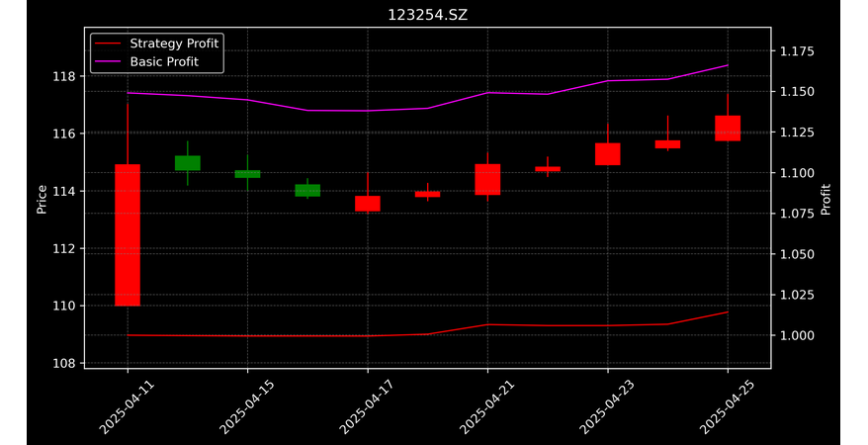Click the profit tick 1.100
The width and height of the screenshot is (868, 445).
click(x=797, y=173)
